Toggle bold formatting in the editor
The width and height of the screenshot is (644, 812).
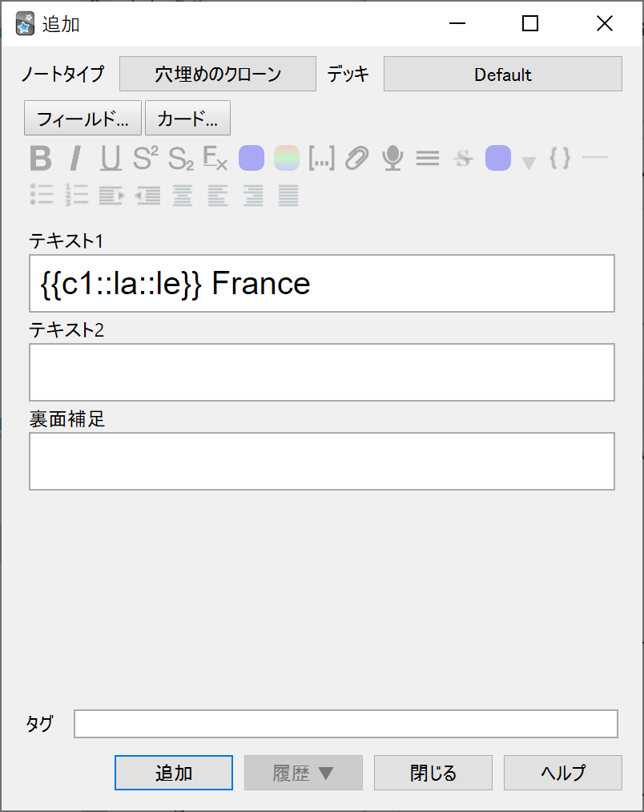(40, 158)
